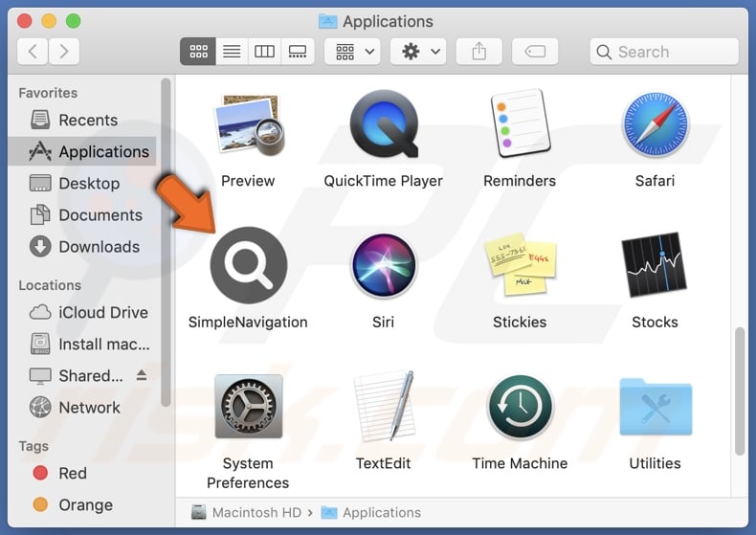Screen dimensions: 756x535
Task: Click the System Preferences name label
Action: click(248, 473)
